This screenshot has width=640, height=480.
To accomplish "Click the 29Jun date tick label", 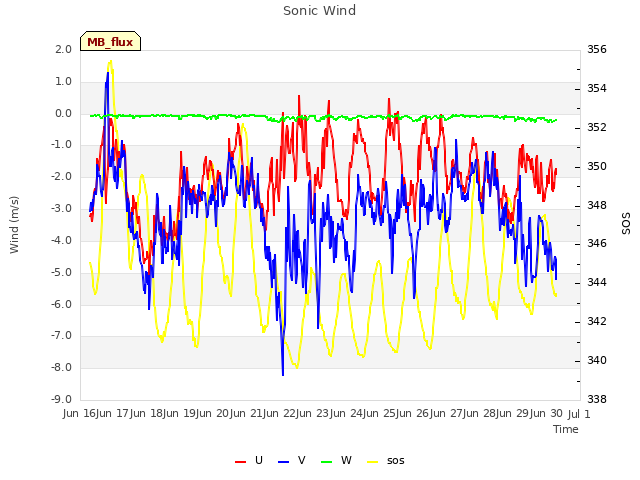I will pyautogui.click(x=531, y=413).
